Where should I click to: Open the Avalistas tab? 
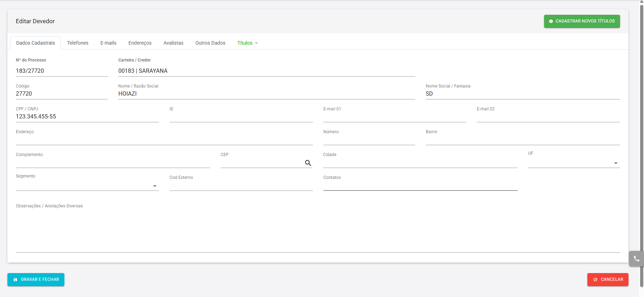point(173,43)
